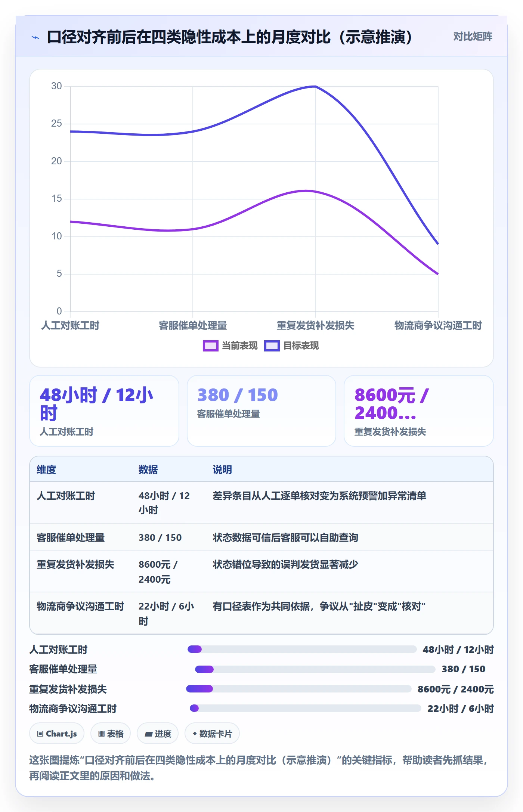Click progress value 380 / 150 at right
This screenshot has width=523, height=812.
click(x=464, y=669)
